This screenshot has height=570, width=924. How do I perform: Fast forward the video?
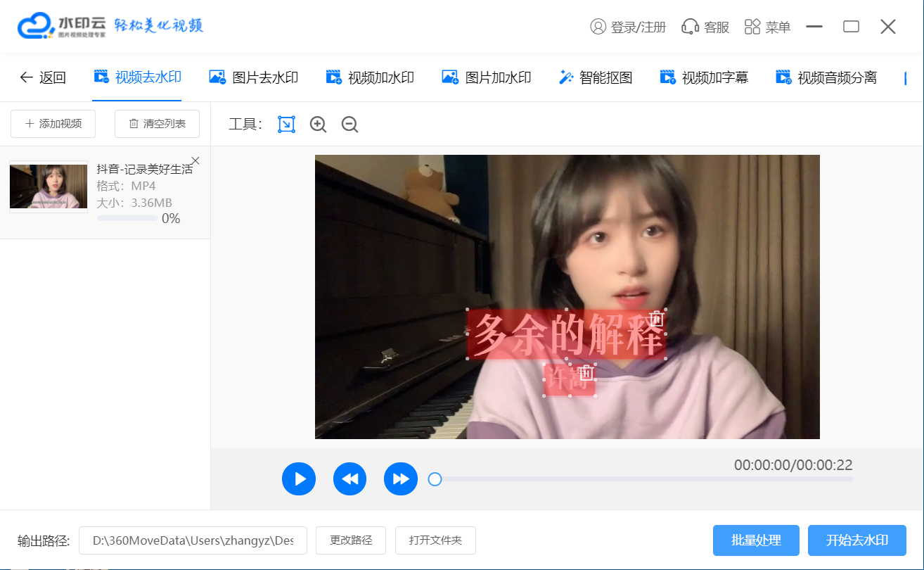coord(401,479)
